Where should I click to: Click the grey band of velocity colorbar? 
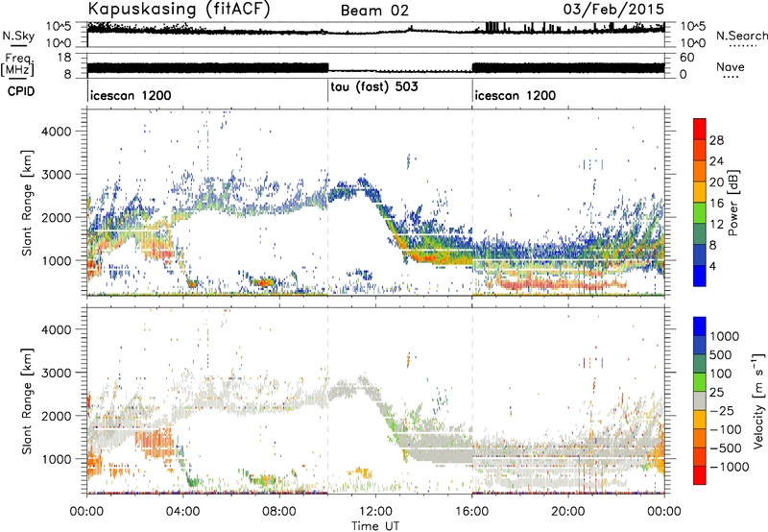(x=700, y=401)
